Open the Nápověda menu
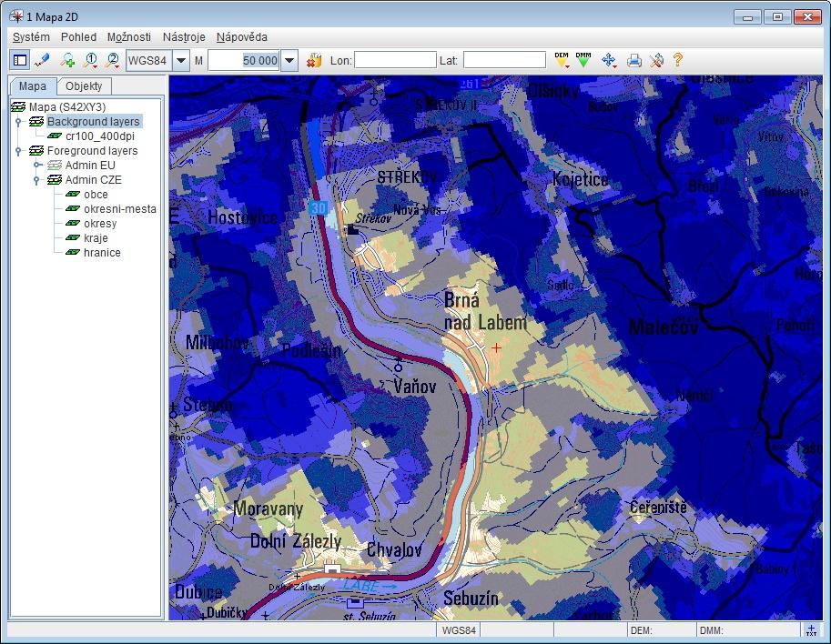The width and height of the screenshot is (831, 644). (242, 37)
